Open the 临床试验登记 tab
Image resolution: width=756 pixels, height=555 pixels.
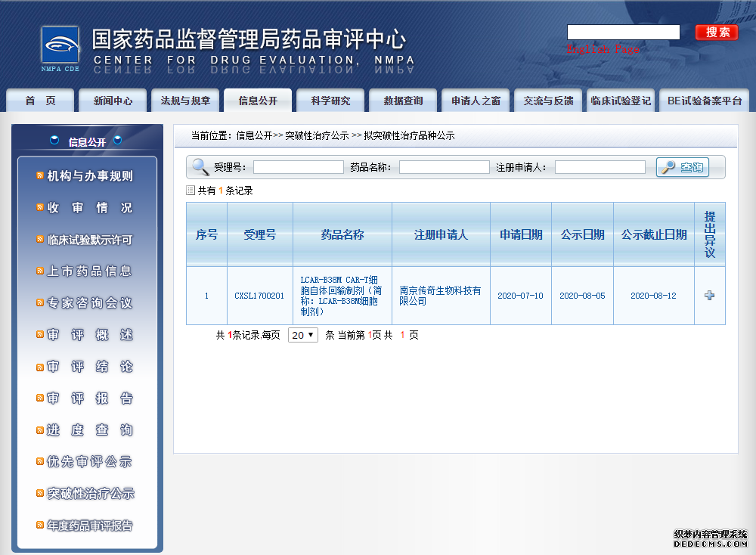[621, 99]
